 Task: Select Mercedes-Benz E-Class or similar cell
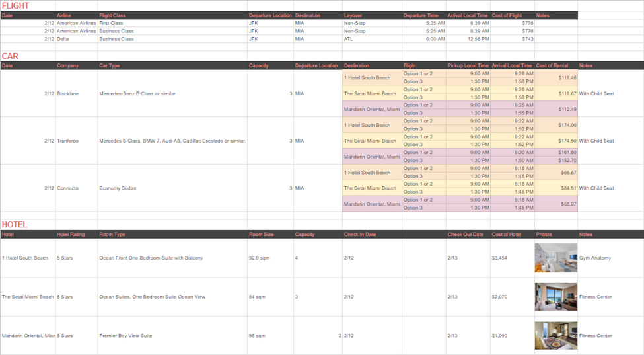click(x=172, y=94)
